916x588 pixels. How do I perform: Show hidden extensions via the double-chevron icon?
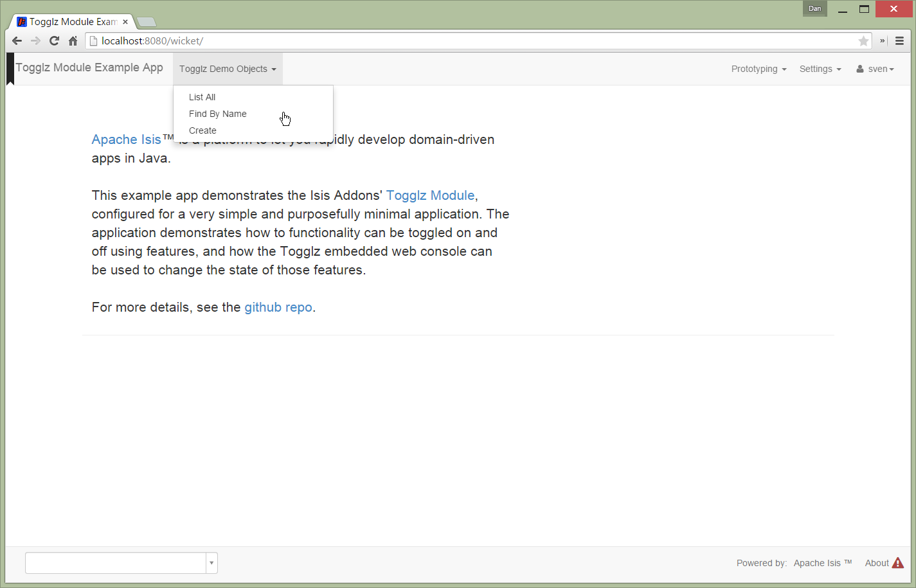click(x=883, y=40)
